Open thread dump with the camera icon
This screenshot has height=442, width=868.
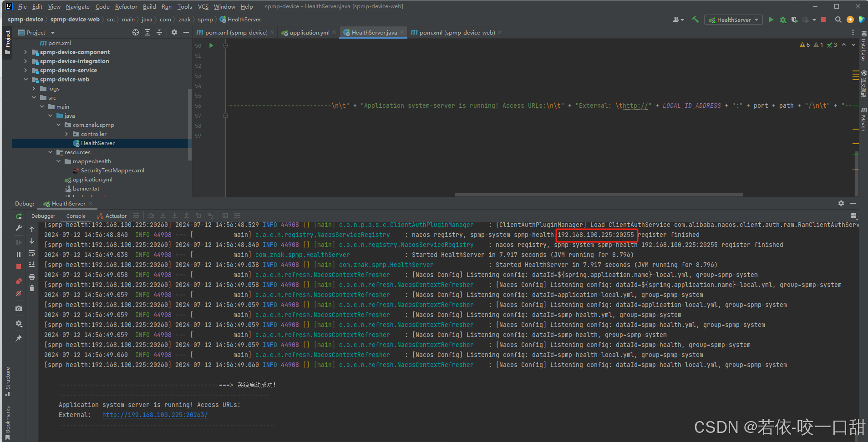(19, 308)
